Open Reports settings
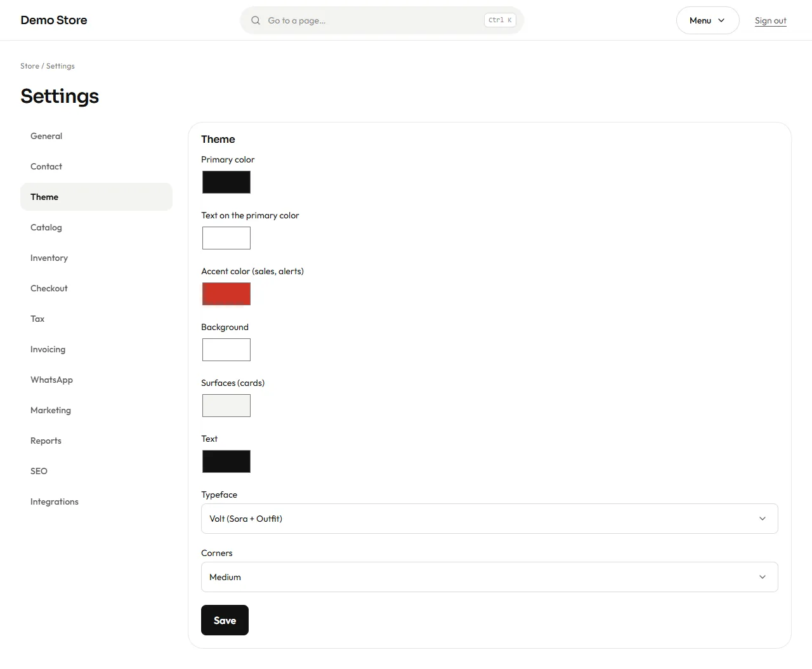812x669 pixels. point(96,440)
